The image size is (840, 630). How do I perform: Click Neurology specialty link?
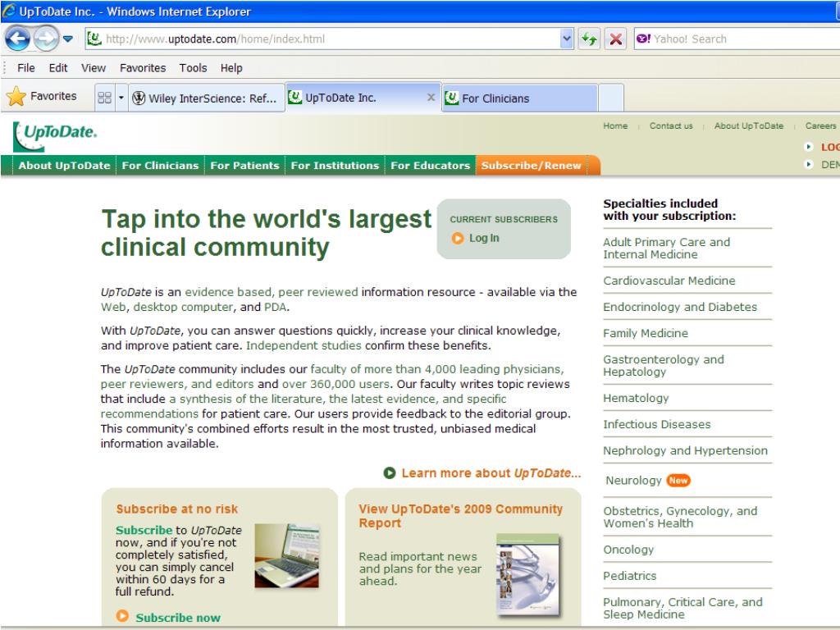coord(634,481)
